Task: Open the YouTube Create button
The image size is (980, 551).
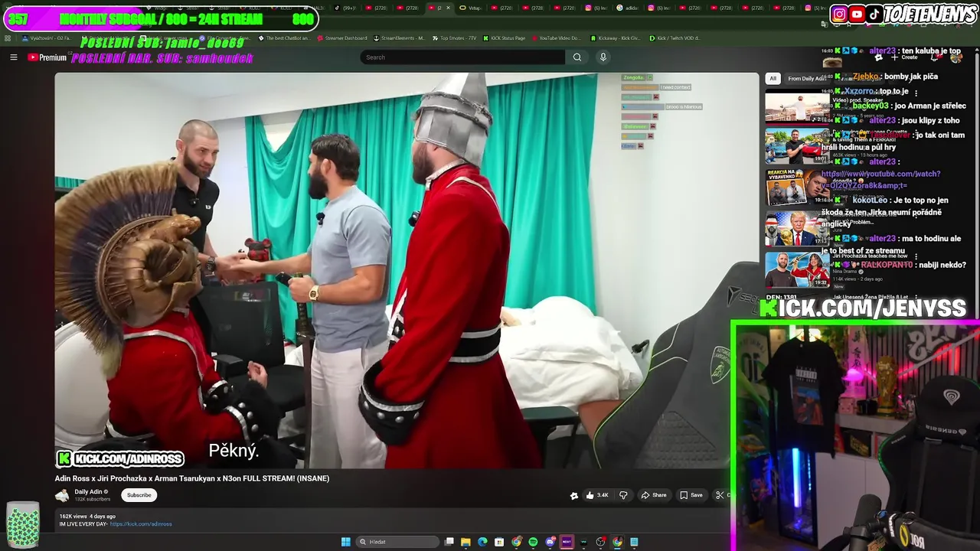Action: point(905,57)
